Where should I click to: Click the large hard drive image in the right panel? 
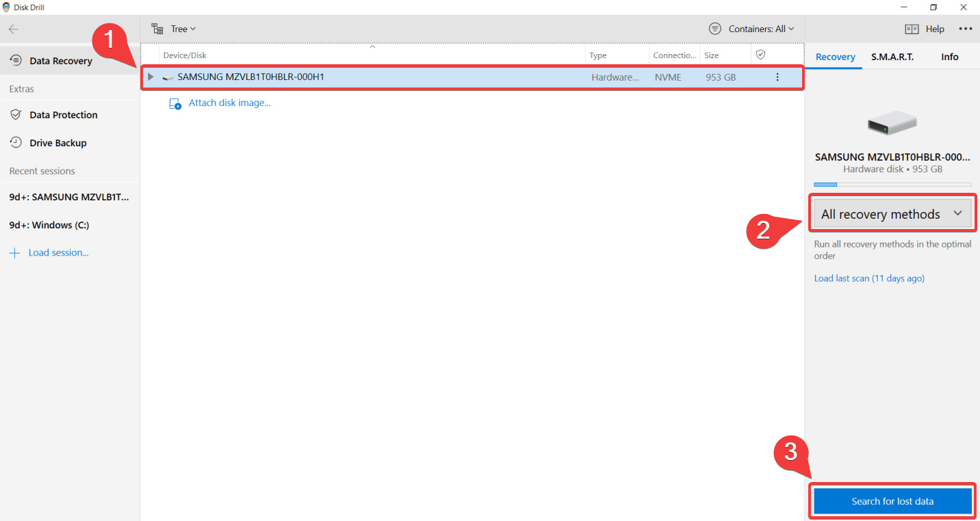pos(892,123)
